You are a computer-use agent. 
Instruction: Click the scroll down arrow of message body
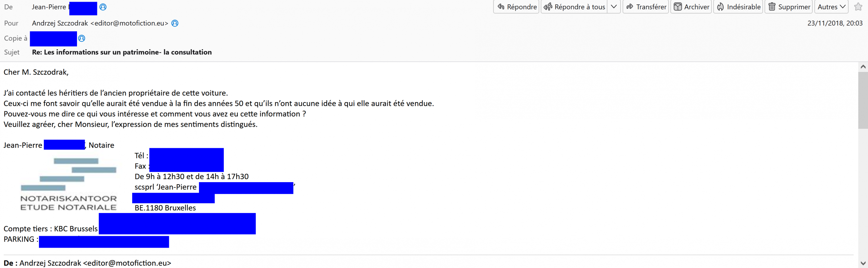863,263
